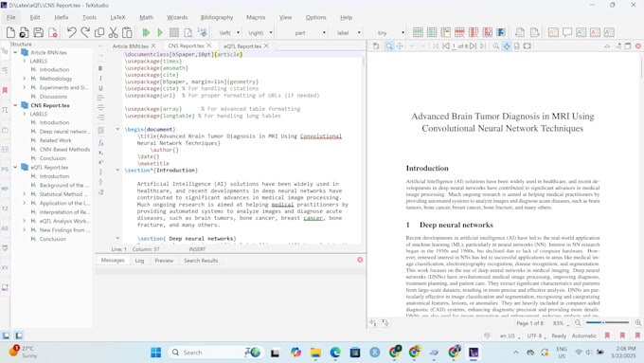The width and height of the screenshot is (644, 363).
Task: Click the Close document toolbar icon
Action: (x=53, y=32)
